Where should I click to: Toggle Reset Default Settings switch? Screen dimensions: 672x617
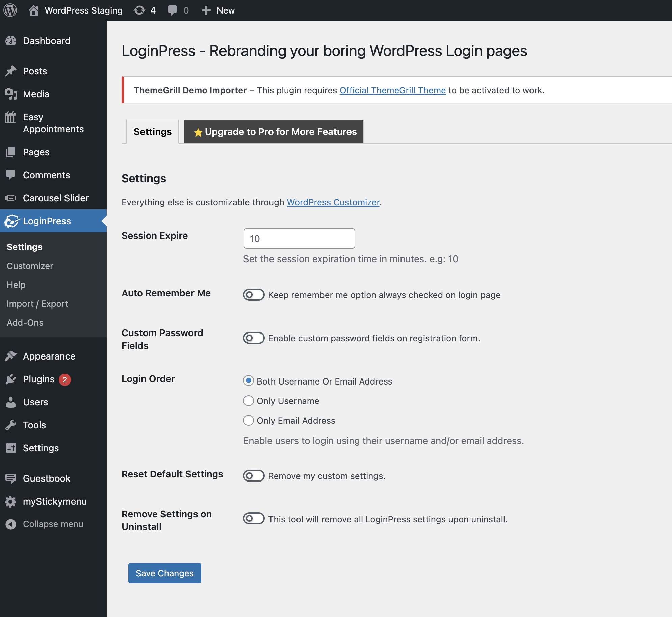254,476
